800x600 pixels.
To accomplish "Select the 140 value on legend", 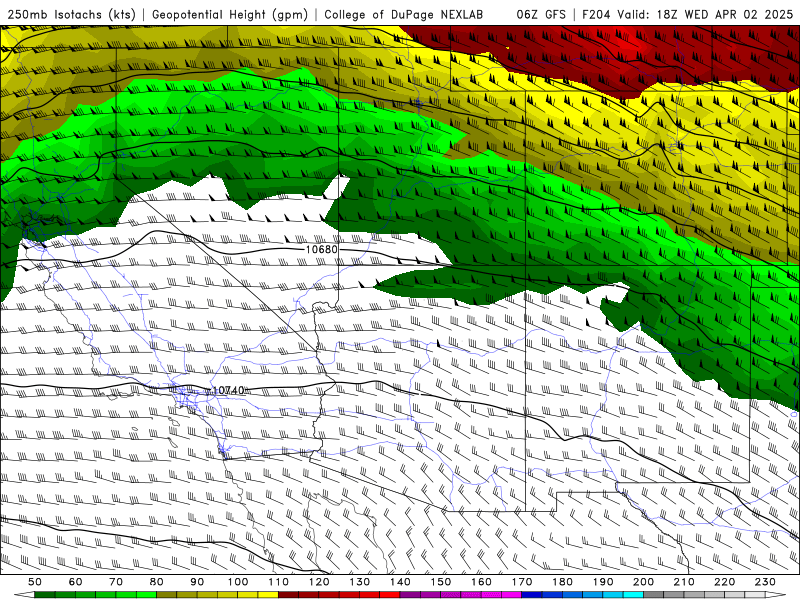I will click(400, 582).
